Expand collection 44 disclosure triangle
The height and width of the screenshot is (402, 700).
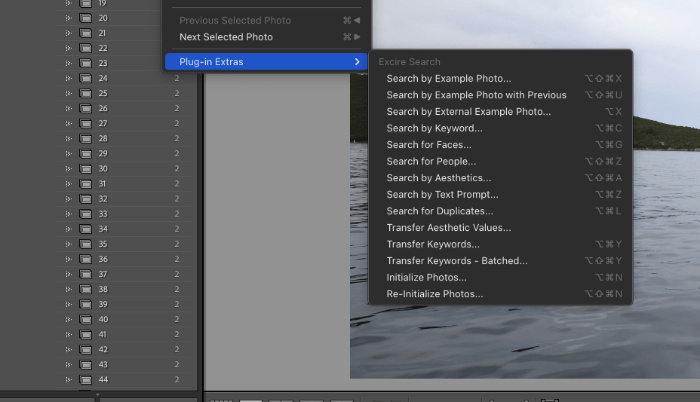[68, 380]
